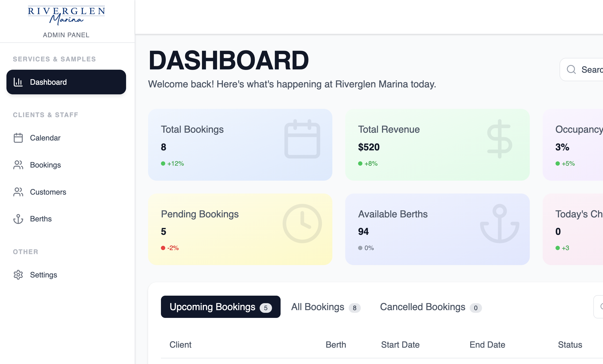Click into the Search input field
Screen dimensions: 603x364
pos(582,70)
